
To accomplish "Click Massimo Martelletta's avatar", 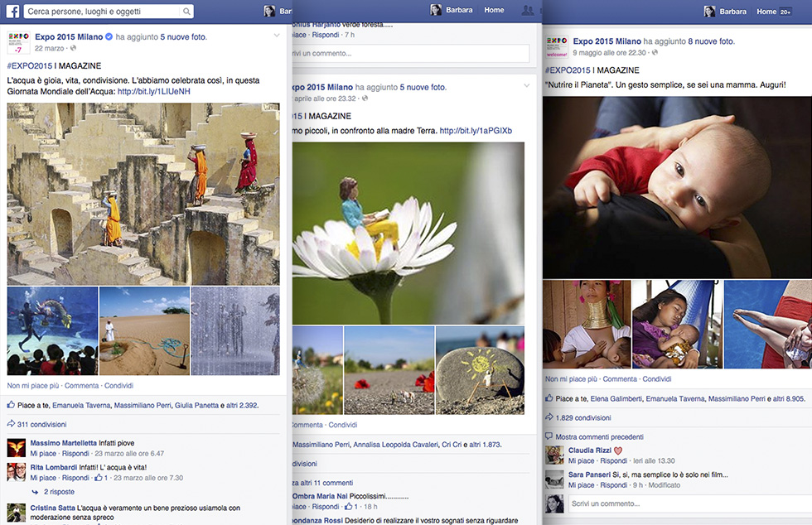I will coord(17,448).
